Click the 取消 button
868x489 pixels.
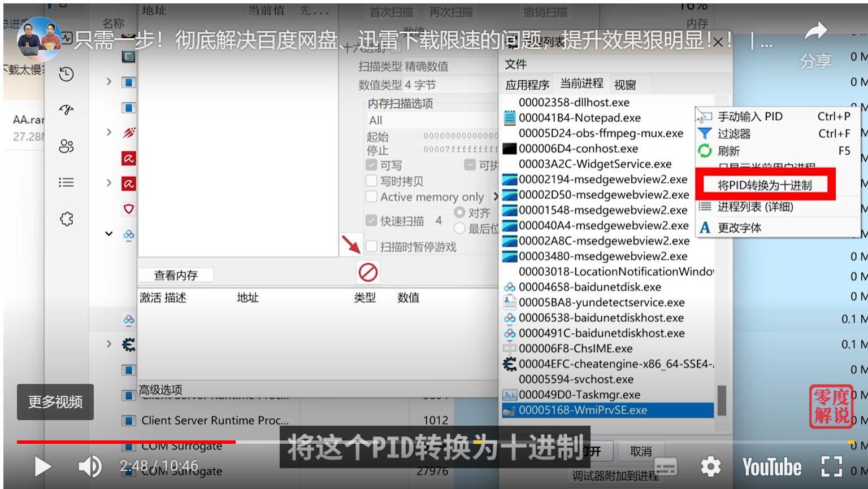point(640,452)
